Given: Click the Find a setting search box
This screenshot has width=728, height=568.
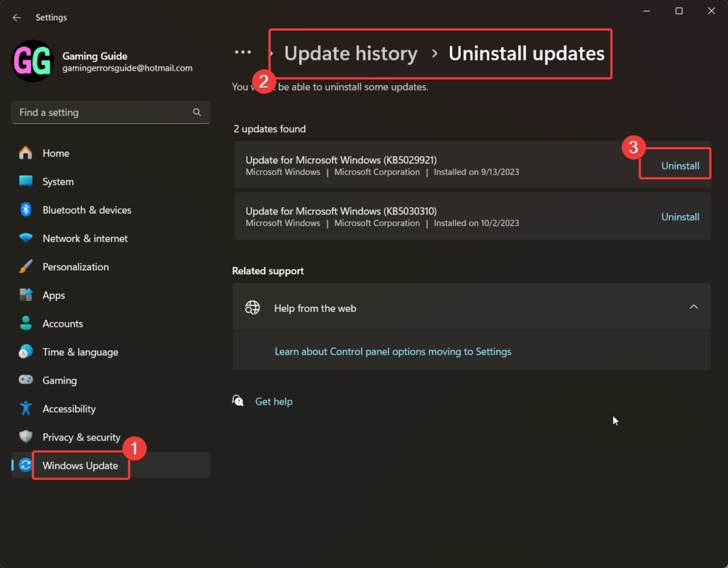Looking at the screenshot, I should click(x=110, y=112).
